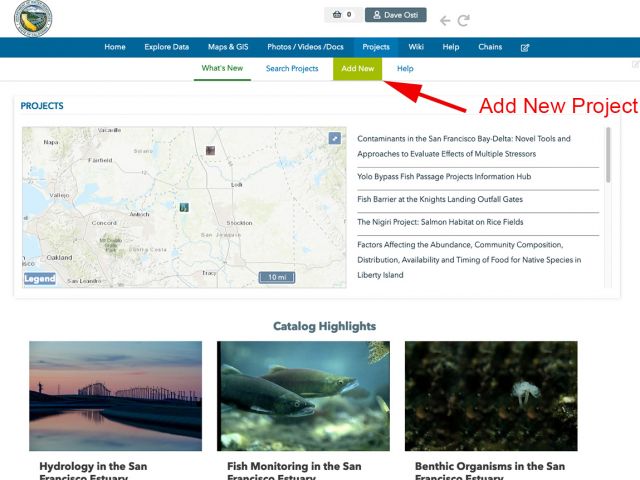Open Photos / Videos / Docs menu
Screen dimensions: 640x480
coord(305,47)
